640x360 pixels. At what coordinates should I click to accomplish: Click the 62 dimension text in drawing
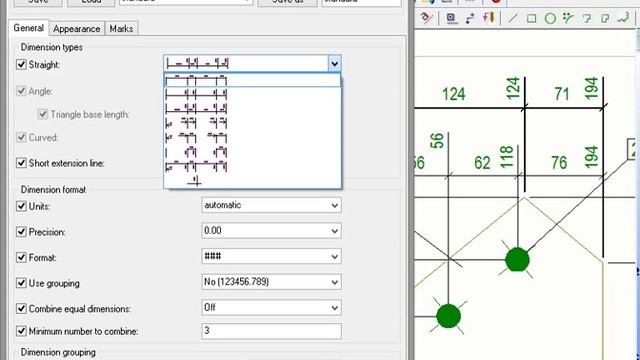click(482, 163)
